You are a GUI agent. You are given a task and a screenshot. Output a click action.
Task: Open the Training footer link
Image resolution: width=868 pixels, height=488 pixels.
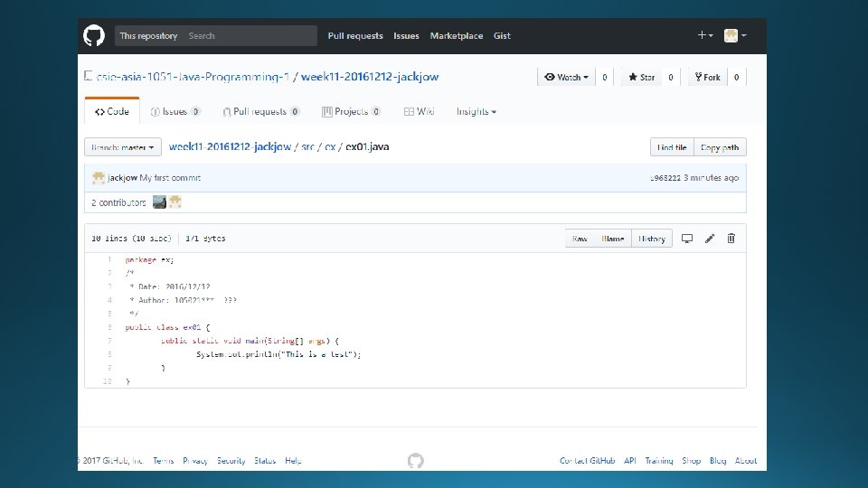(659, 460)
